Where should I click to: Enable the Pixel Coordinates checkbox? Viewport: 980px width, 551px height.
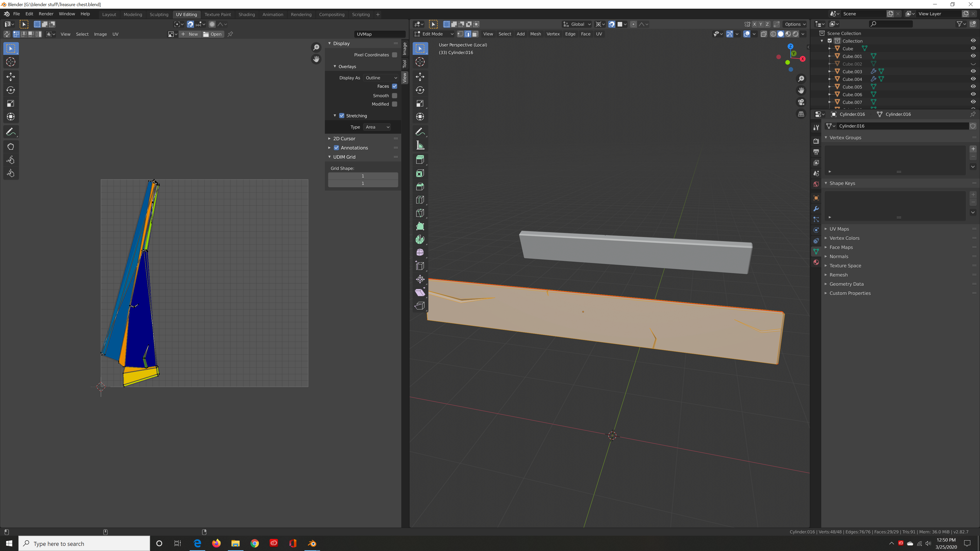[x=395, y=55]
